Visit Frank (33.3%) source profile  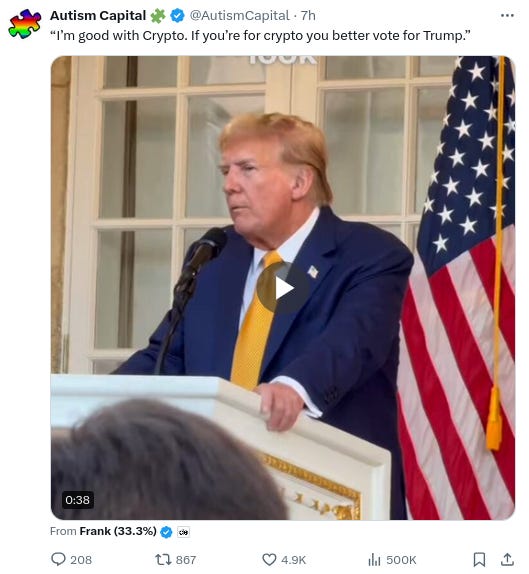pos(118,531)
